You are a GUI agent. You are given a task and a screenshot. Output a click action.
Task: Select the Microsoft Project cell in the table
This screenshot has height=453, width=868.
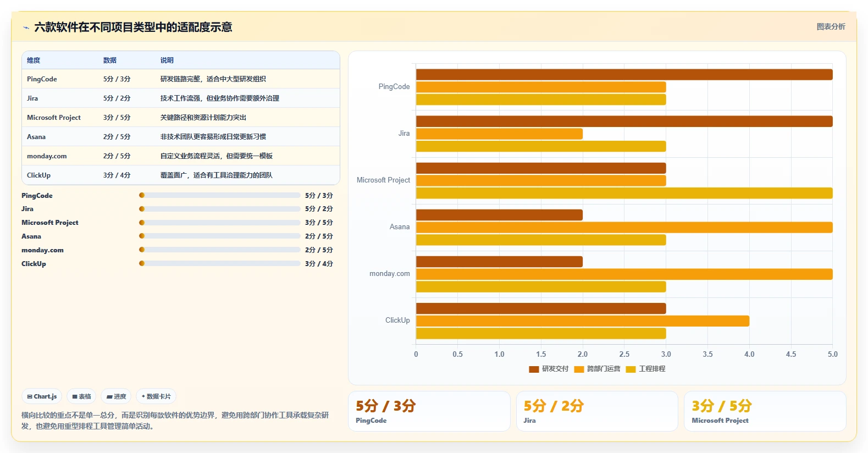(x=54, y=118)
